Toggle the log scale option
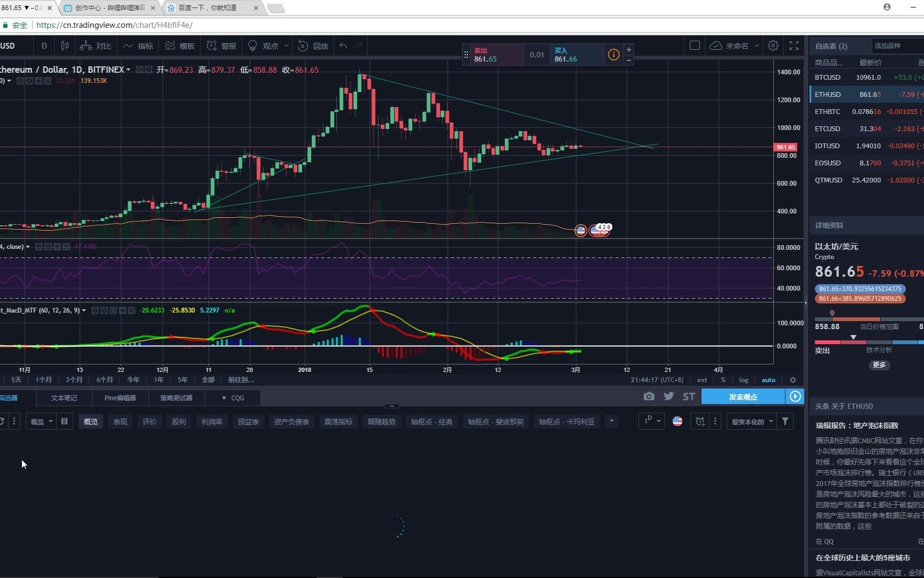The width and height of the screenshot is (924, 578). pyautogui.click(x=744, y=380)
